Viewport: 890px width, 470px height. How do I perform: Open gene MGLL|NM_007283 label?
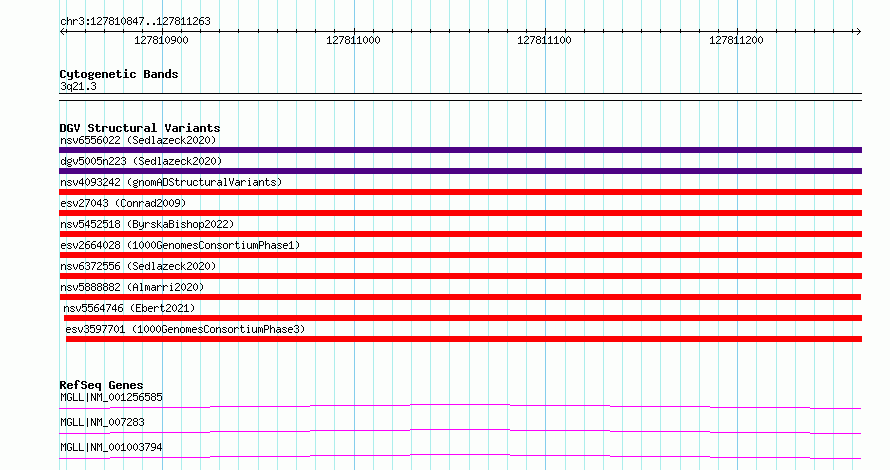[x=102, y=422]
